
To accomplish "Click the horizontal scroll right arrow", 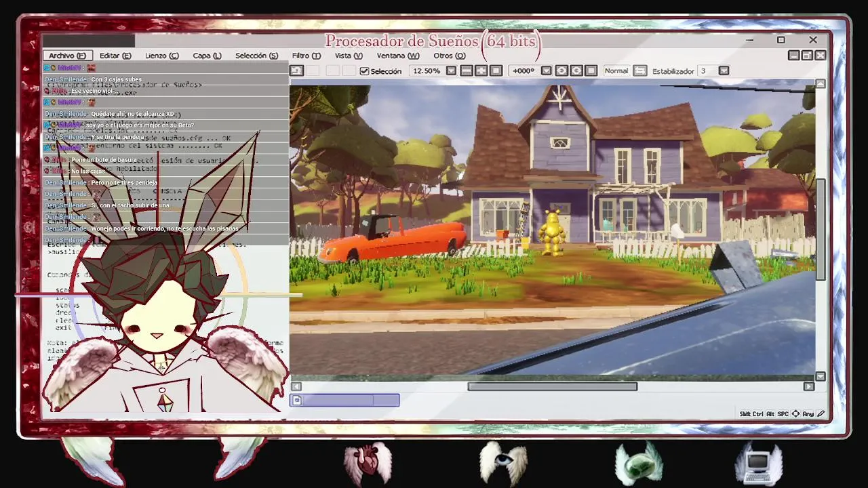I will coord(808,386).
